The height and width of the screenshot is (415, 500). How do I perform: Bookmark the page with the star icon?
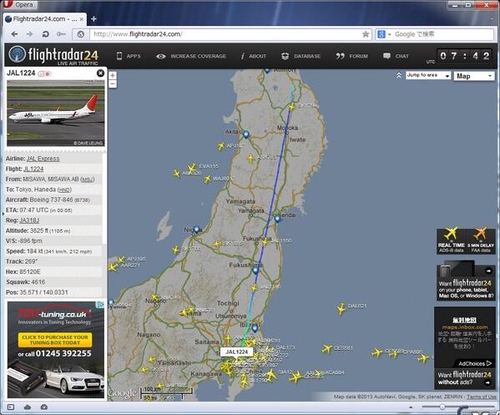[x=366, y=34]
